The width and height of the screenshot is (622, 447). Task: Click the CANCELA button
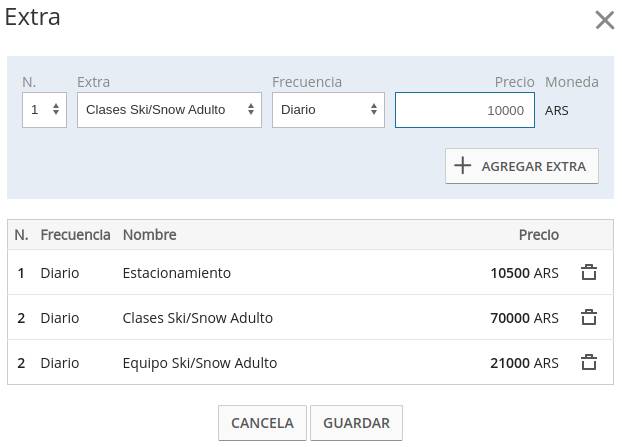(262, 423)
